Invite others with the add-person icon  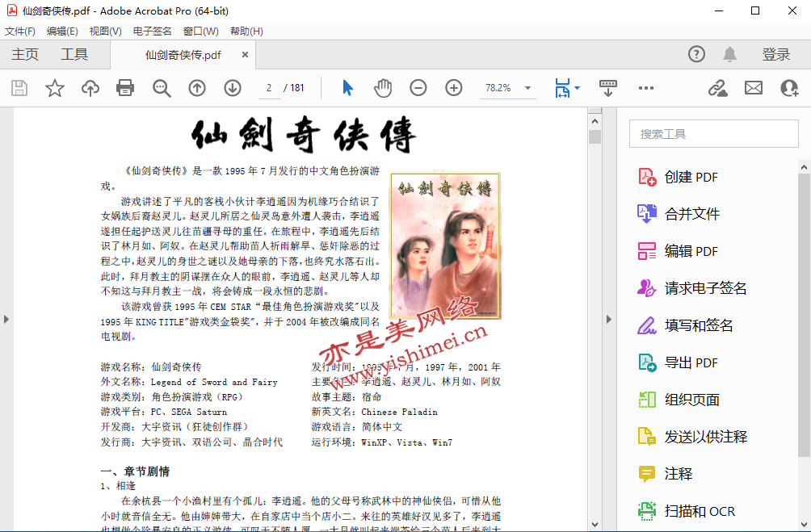(x=789, y=88)
